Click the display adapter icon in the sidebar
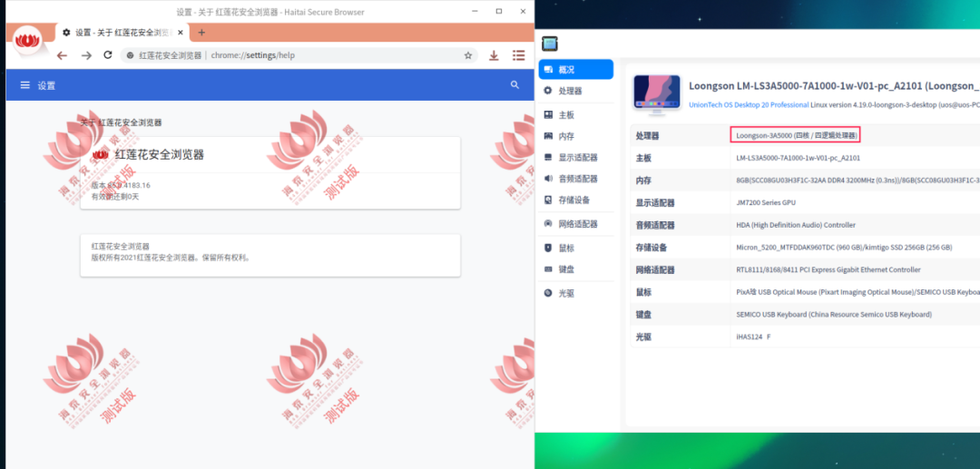The width and height of the screenshot is (980, 469). pos(548,157)
